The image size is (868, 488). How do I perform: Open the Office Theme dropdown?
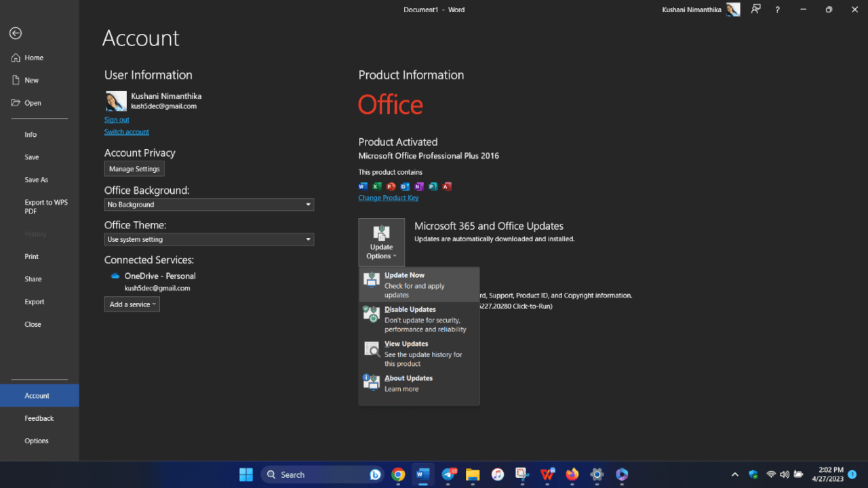pyautogui.click(x=208, y=239)
